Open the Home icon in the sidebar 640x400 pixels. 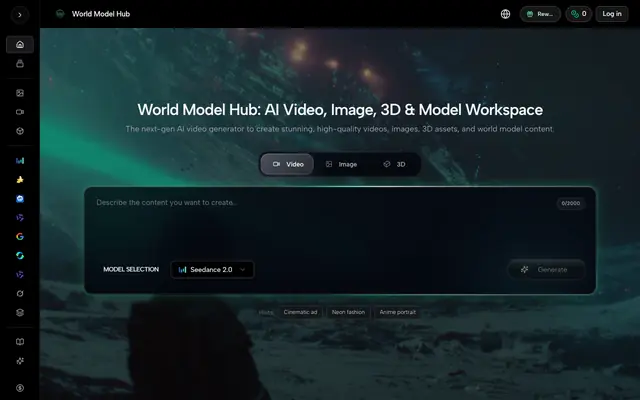(20, 44)
